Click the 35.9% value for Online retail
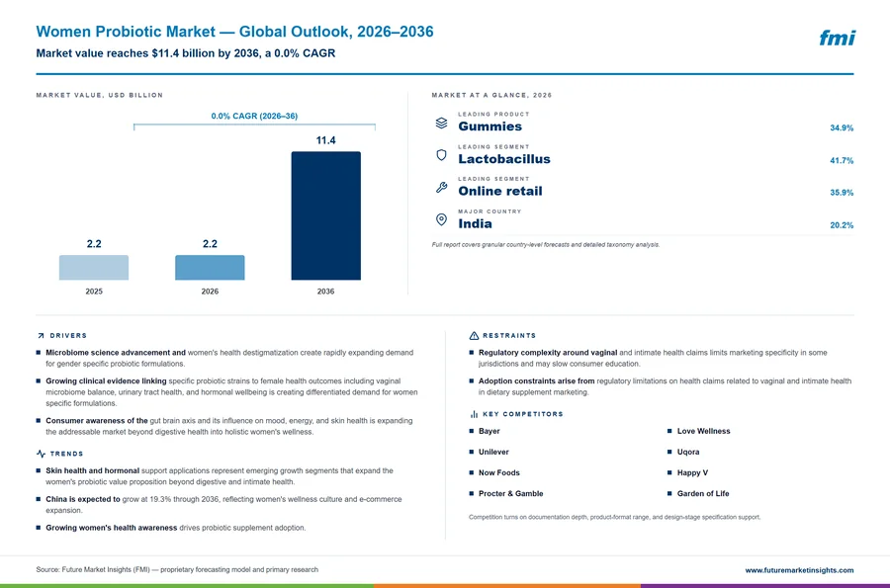 842,193
